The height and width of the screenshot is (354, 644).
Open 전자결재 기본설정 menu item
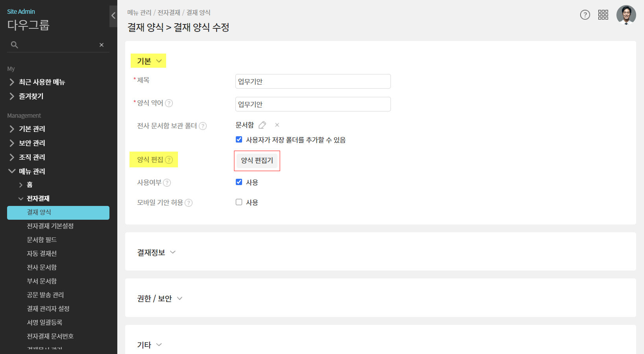point(50,226)
